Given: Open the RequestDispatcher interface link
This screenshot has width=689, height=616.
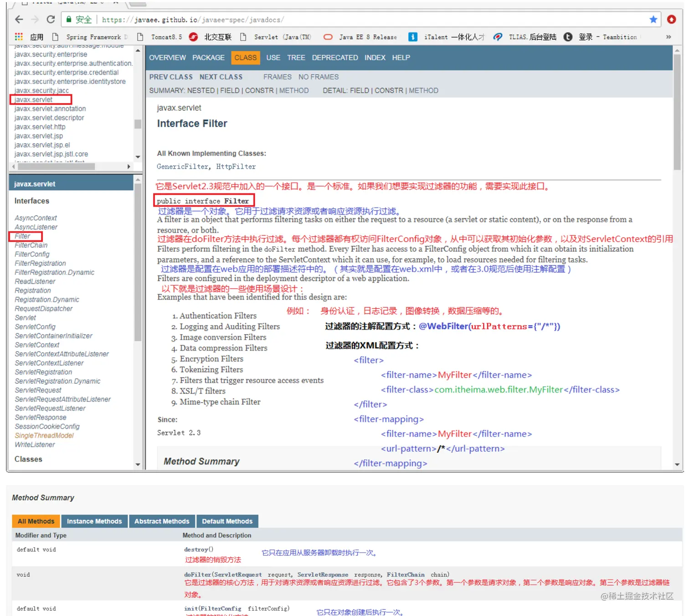Looking at the screenshot, I should tap(44, 309).
